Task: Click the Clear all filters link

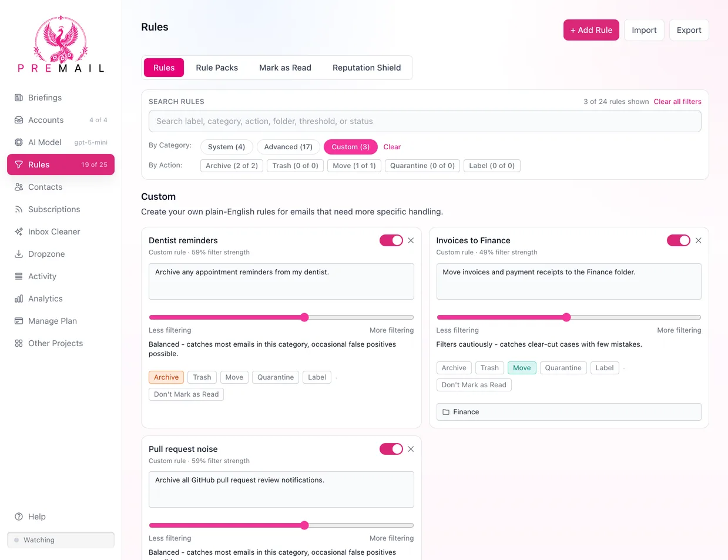Action: point(677,102)
